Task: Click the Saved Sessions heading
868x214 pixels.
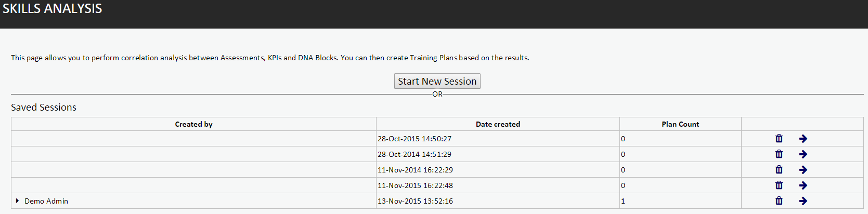Action: (44, 107)
